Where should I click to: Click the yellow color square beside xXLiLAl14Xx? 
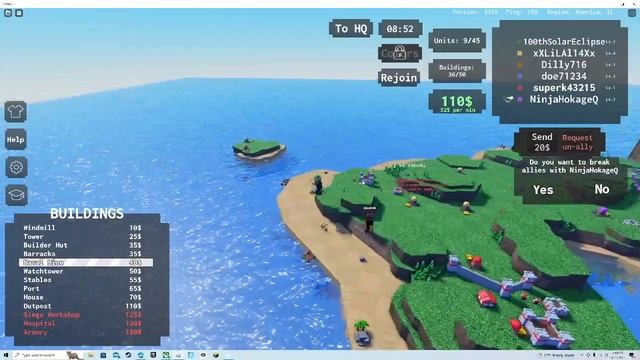coord(520,53)
